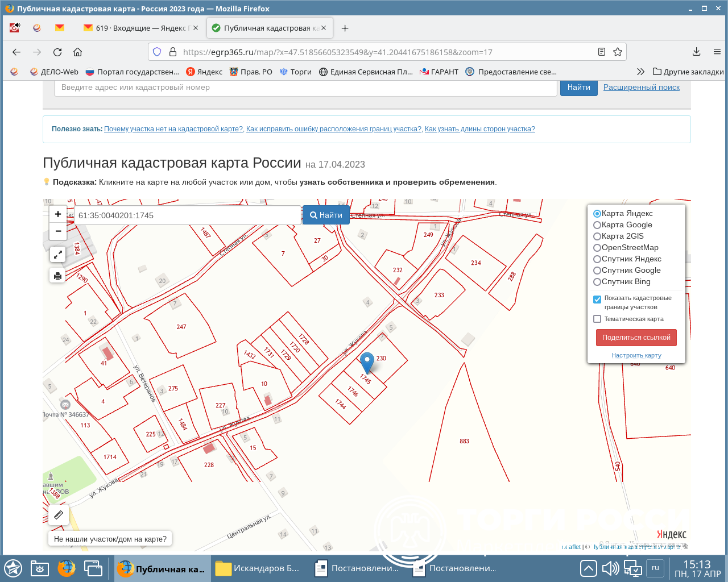Open ДЕЛО-Web bookmark
The image size is (728, 582).
54,72
